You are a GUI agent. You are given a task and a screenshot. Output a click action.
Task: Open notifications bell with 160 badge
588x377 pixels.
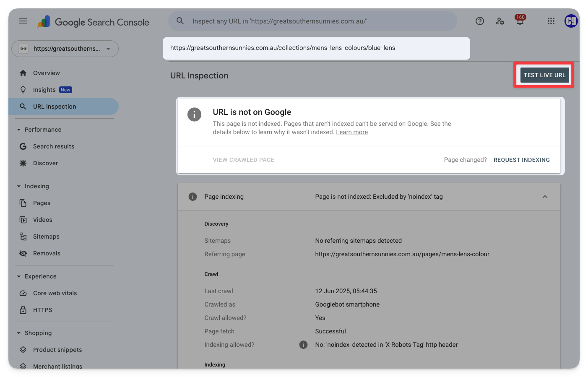[520, 21]
